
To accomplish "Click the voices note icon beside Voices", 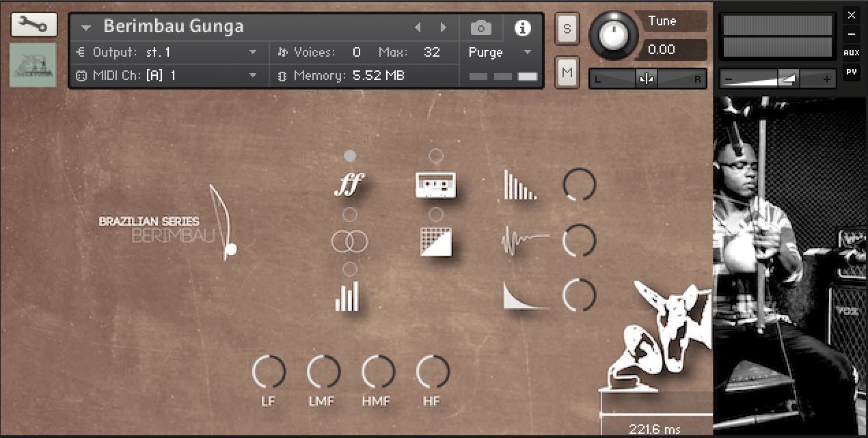I will [x=283, y=53].
